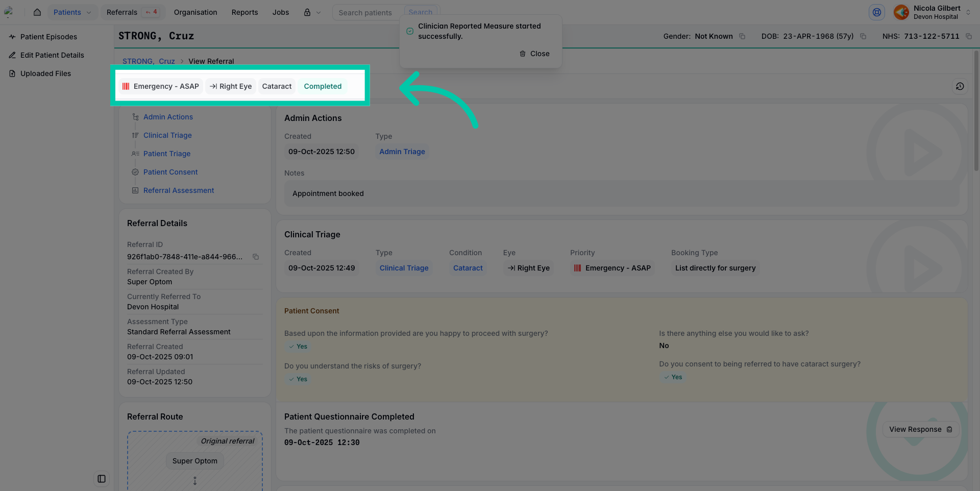The image size is (980, 491).
Task: Jump to the Admin Actions section
Action: click(x=168, y=117)
